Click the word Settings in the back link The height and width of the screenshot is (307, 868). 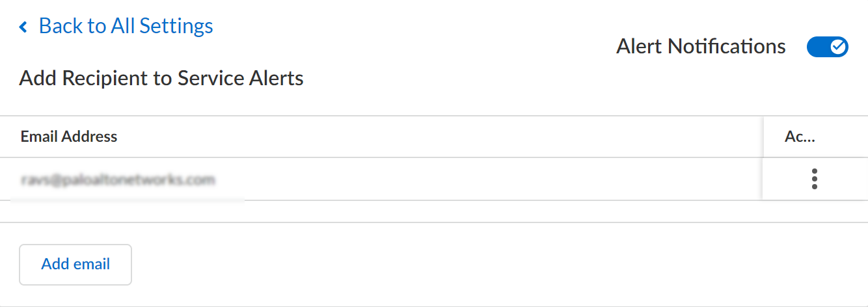(x=176, y=26)
